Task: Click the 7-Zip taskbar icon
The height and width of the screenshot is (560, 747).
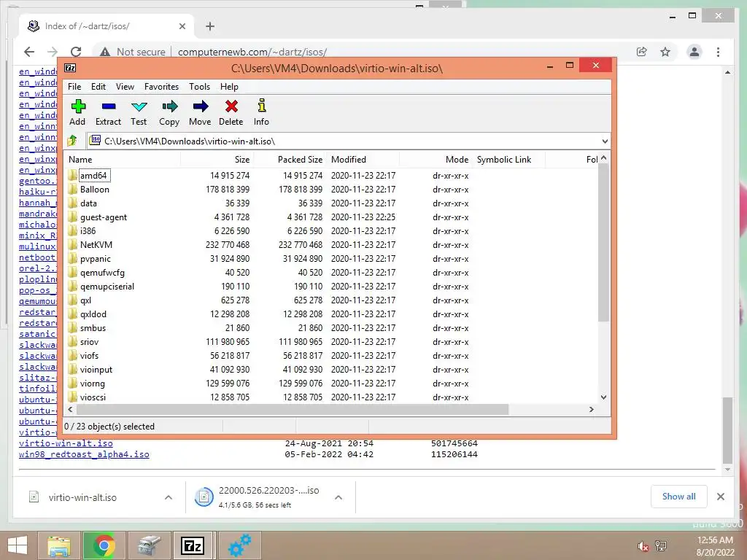Action: pos(193,545)
